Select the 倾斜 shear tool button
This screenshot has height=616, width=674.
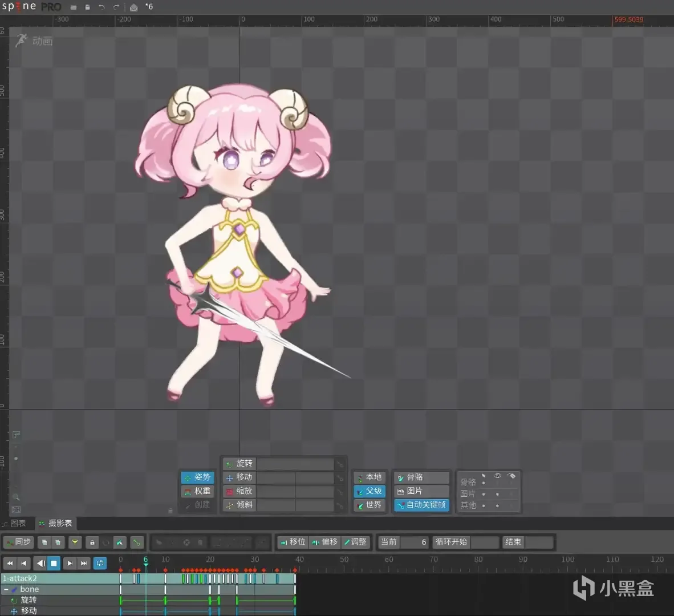pos(239,505)
